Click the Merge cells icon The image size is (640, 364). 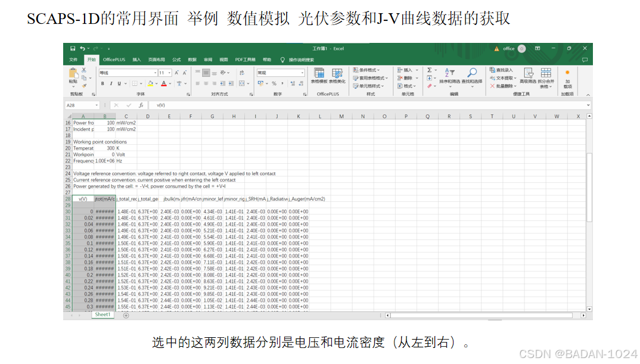pos(241,83)
